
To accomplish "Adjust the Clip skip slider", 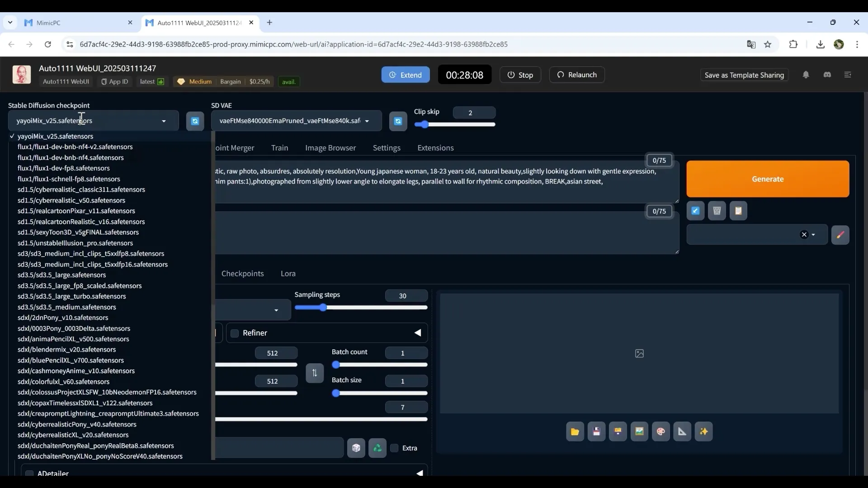I will (x=454, y=125).
